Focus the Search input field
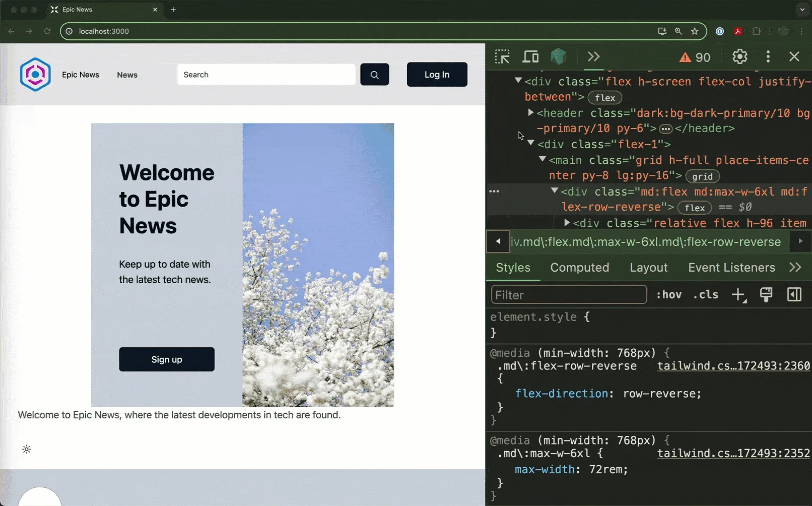Viewport: 812px width, 506px height. 266,75
